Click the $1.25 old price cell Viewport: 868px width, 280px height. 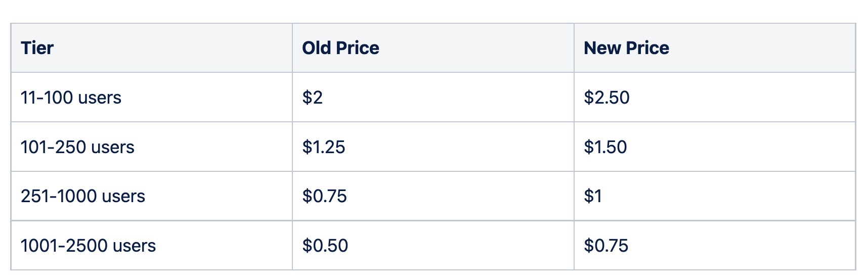[x=433, y=147]
